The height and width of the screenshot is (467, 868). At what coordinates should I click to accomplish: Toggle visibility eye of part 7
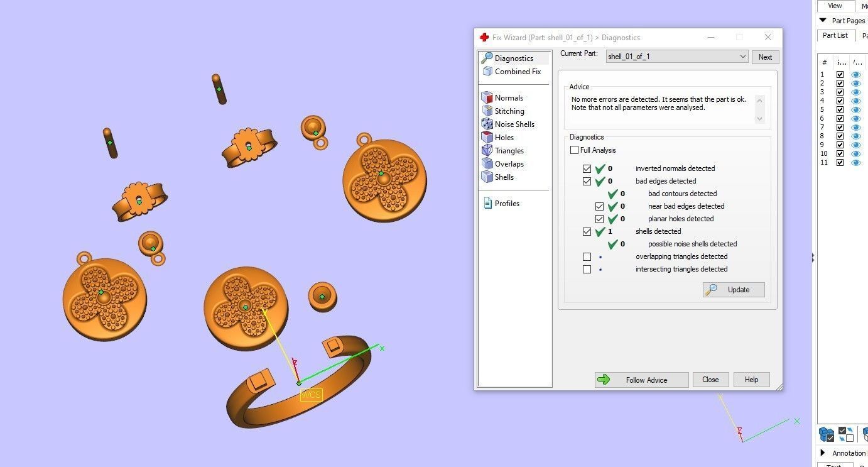(x=856, y=128)
